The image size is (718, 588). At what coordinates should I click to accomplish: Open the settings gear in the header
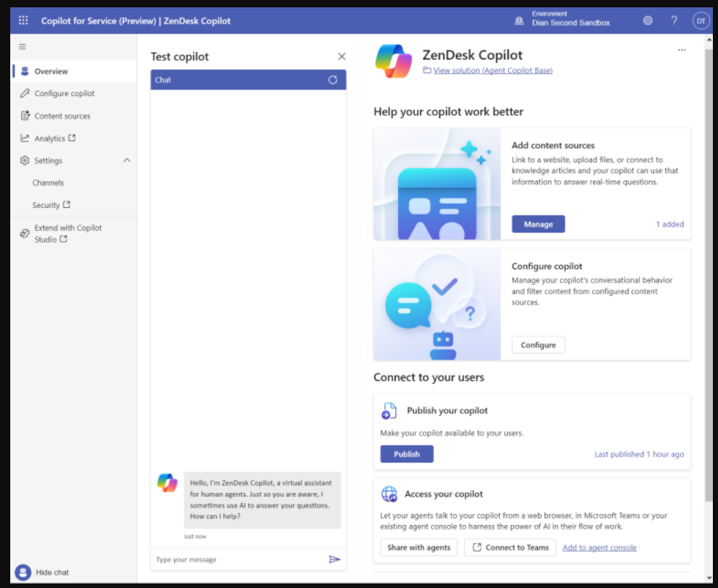coord(648,21)
